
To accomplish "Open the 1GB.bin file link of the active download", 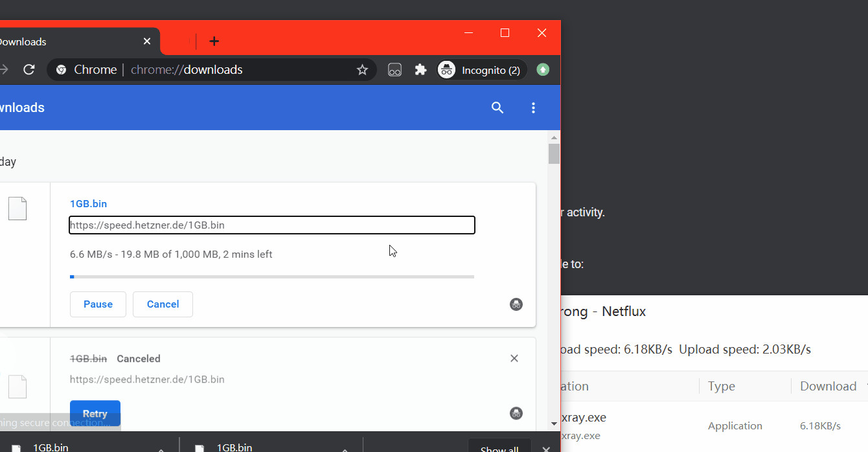I will [x=88, y=203].
